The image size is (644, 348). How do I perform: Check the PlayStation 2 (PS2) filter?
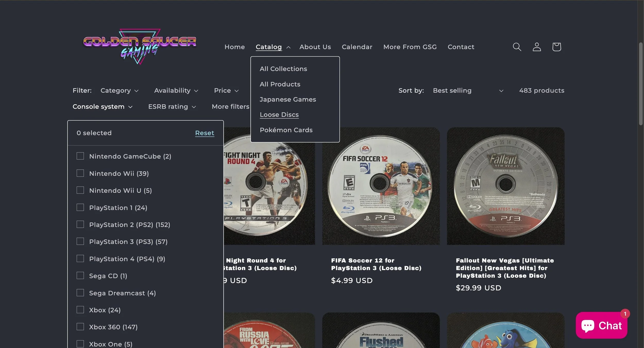tap(80, 224)
